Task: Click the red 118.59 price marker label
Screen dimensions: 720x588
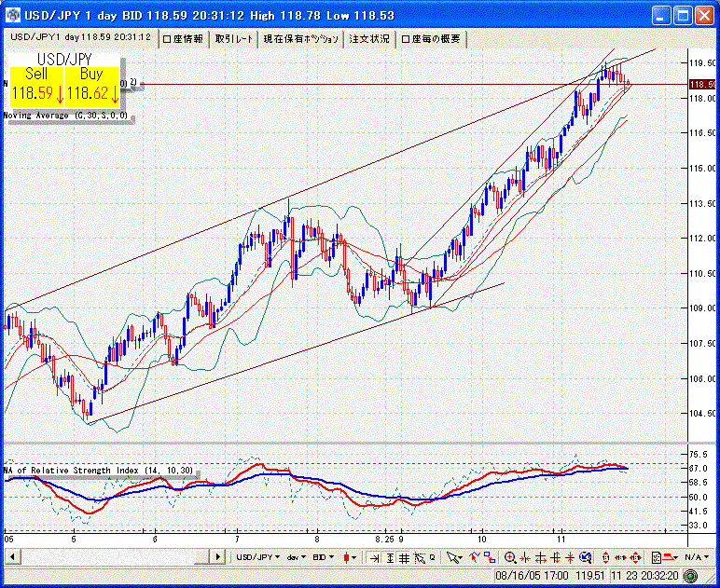Action: pyautogui.click(x=701, y=84)
